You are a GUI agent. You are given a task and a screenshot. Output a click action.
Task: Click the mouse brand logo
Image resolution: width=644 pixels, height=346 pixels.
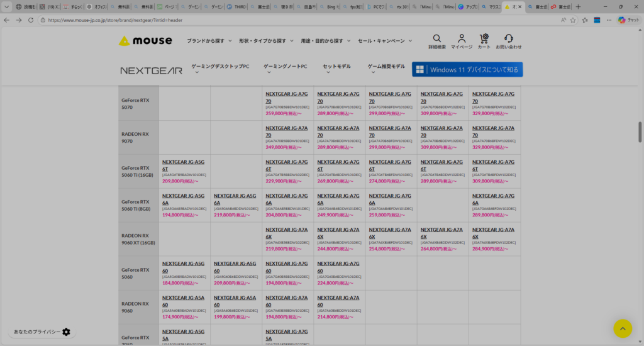point(145,41)
